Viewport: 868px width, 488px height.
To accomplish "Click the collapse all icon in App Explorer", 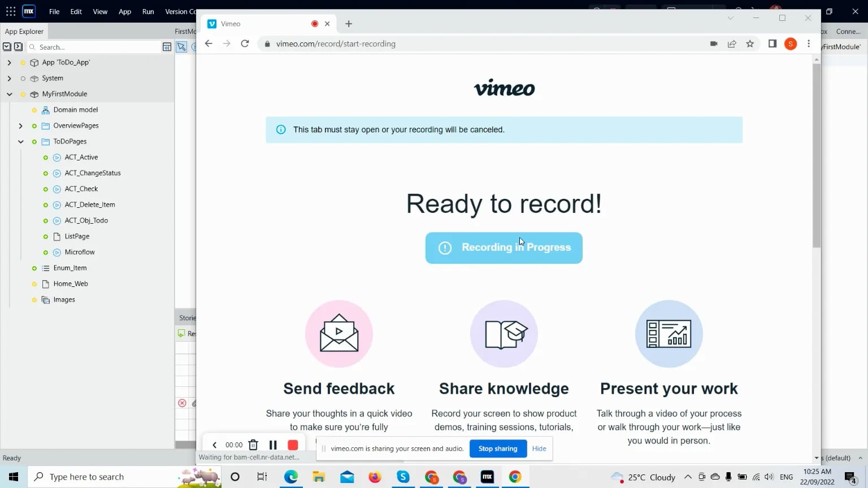I will 18,47.
